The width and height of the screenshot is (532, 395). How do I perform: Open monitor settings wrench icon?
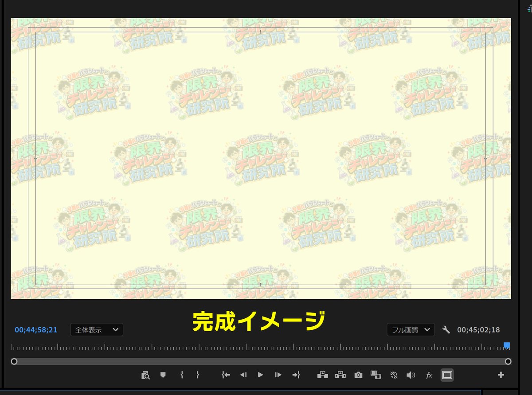point(446,330)
